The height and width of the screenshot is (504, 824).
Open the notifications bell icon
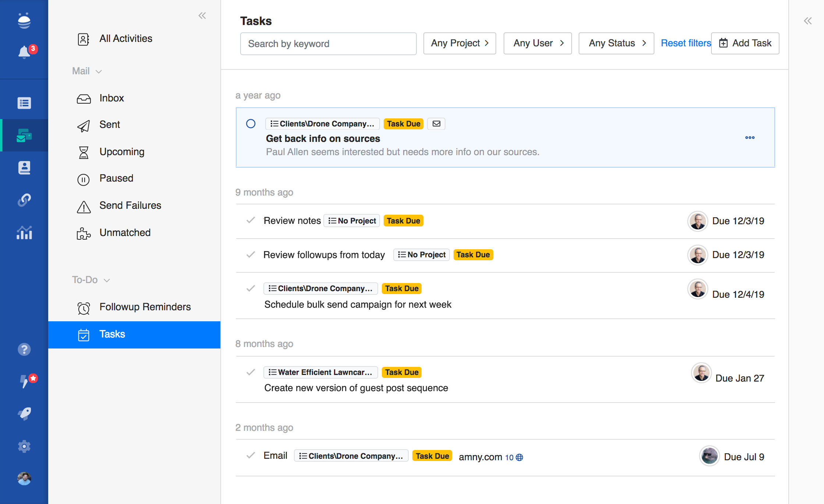(x=24, y=52)
